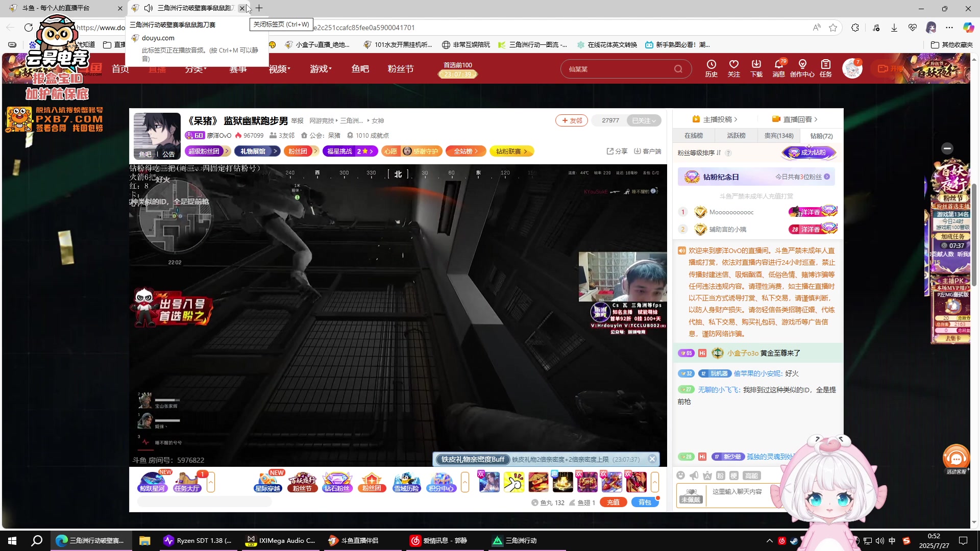
Task: Click the 下载 download icon in Douyu header
Action: (x=756, y=68)
